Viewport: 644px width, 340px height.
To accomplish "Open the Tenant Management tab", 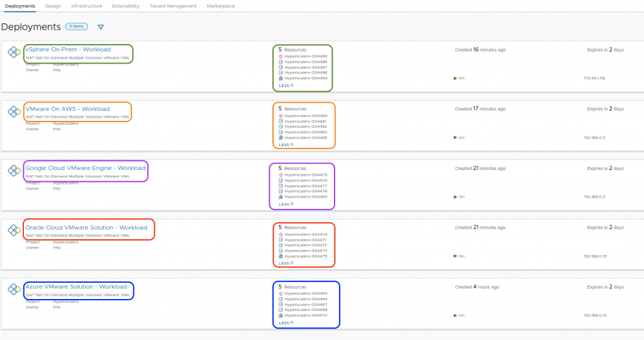I will tap(173, 6).
